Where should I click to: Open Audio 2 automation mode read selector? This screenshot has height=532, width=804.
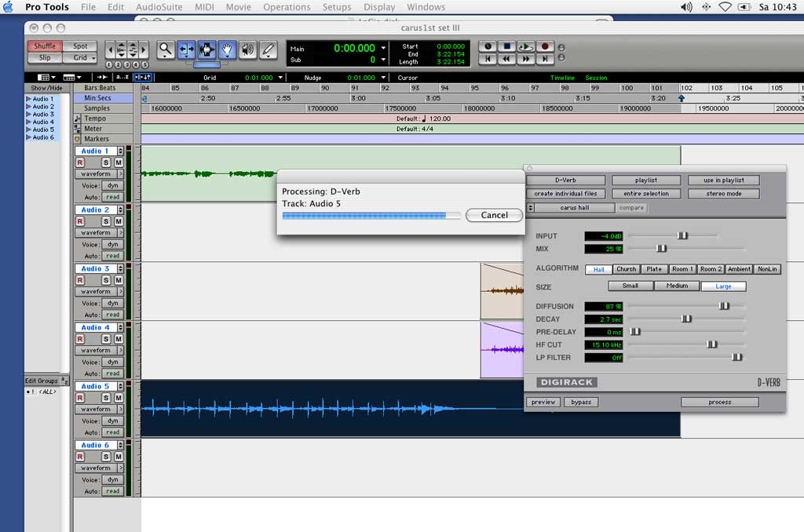112,256
